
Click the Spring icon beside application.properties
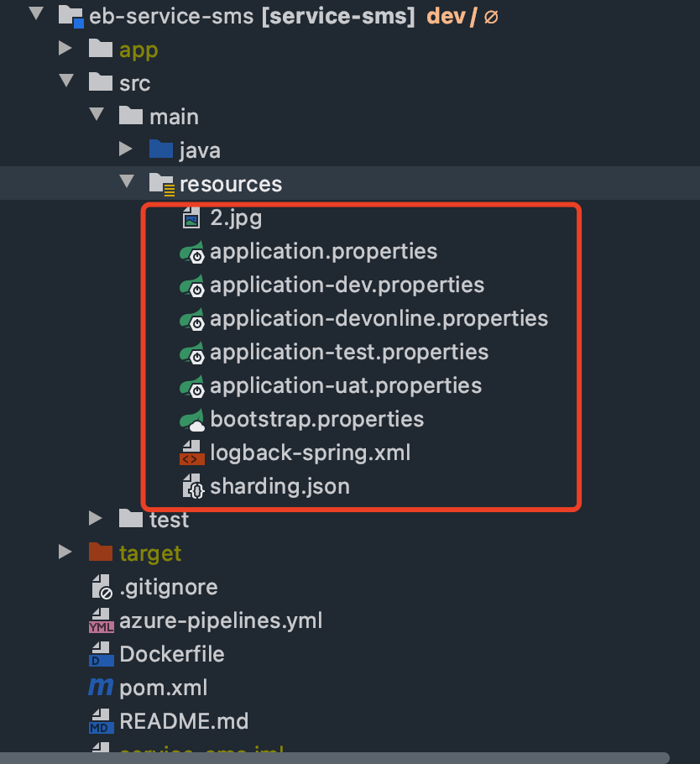192,252
